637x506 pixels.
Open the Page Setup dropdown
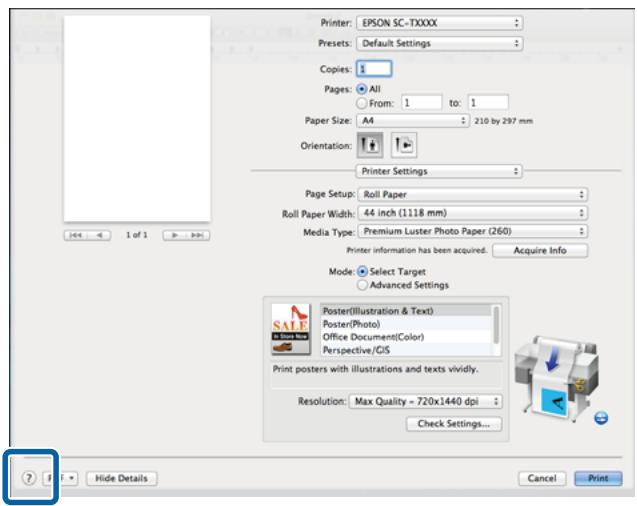[x=472, y=195]
